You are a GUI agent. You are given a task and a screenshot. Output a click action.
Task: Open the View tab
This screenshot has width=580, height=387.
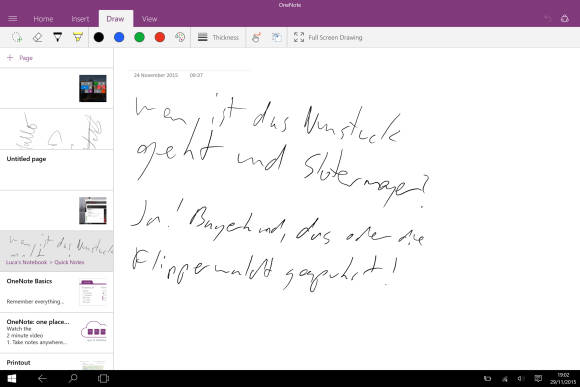149,19
